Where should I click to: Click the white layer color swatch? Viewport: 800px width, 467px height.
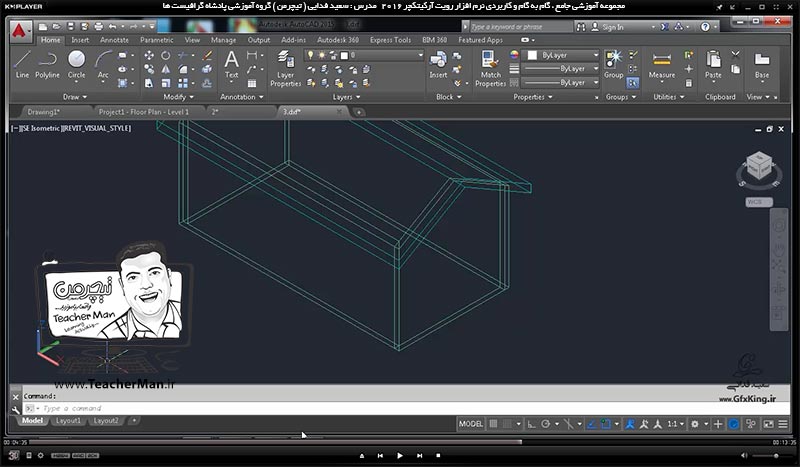click(344, 55)
